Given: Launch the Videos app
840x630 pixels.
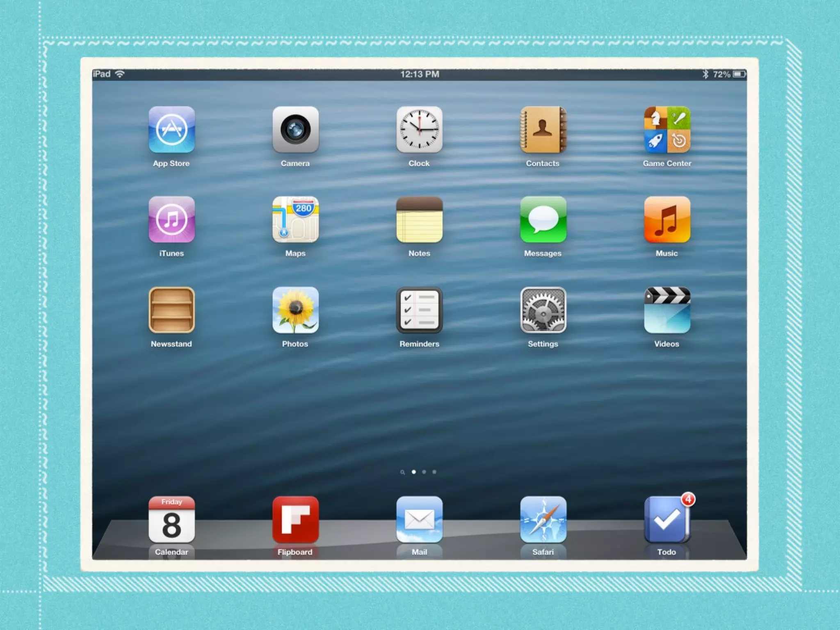Looking at the screenshot, I should coord(667,310).
